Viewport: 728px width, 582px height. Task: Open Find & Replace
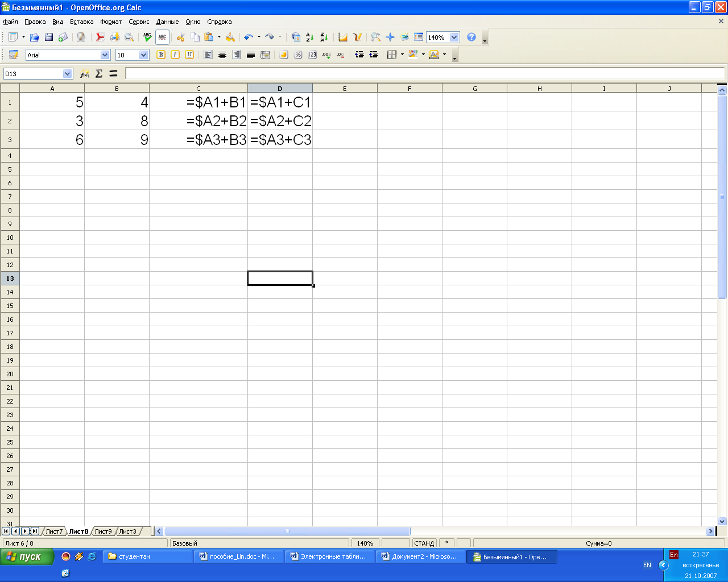[376, 38]
